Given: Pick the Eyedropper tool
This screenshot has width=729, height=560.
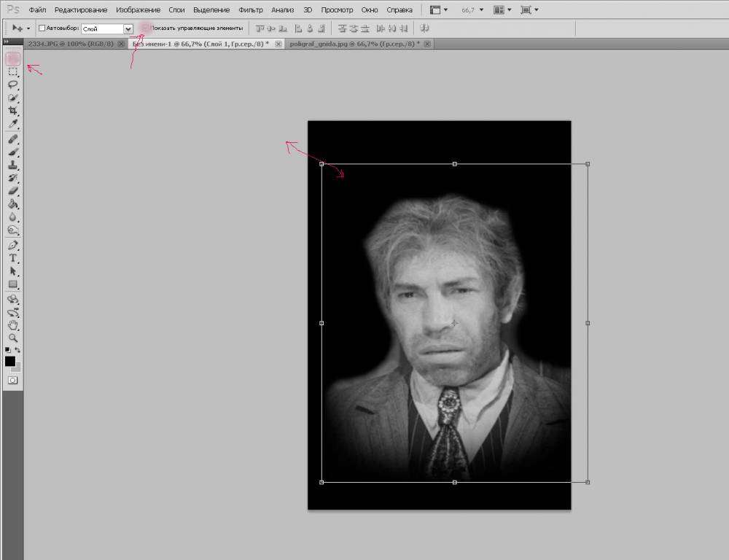Looking at the screenshot, I should (x=12, y=125).
